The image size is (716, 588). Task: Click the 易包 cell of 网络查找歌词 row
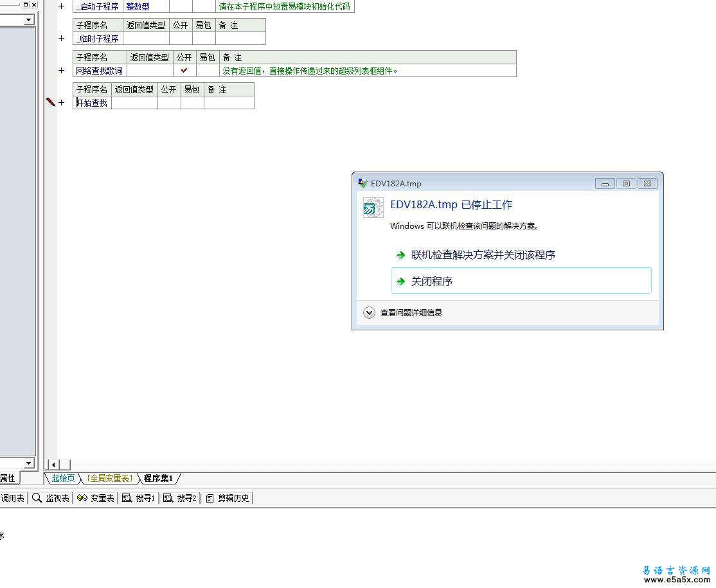pyautogui.click(x=208, y=70)
